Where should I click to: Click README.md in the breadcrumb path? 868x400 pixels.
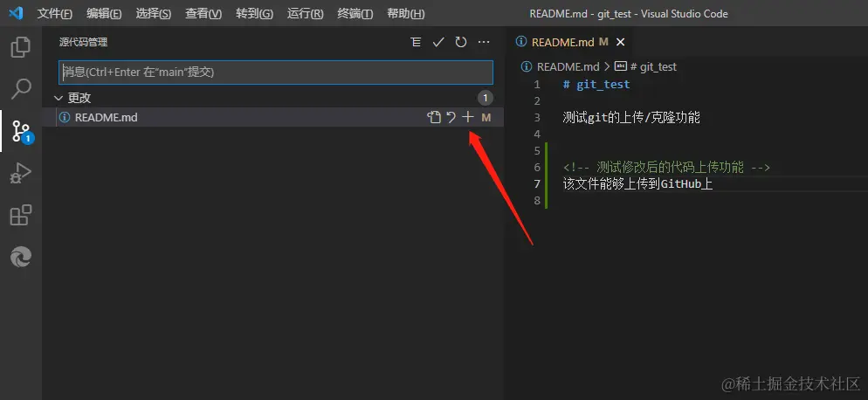tap(568, 66)
